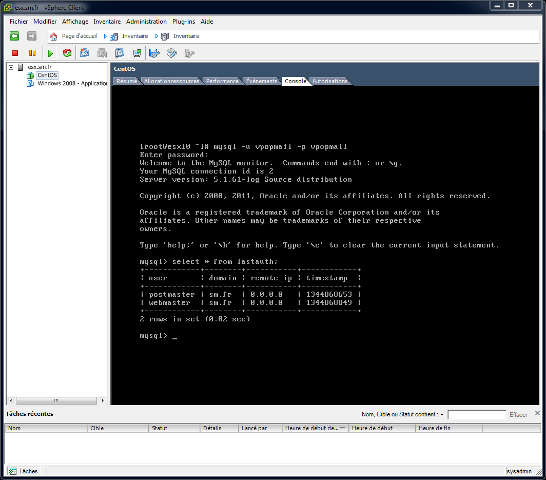
Task: Click the CentOS VM icon in the tree
Action: 31,75
